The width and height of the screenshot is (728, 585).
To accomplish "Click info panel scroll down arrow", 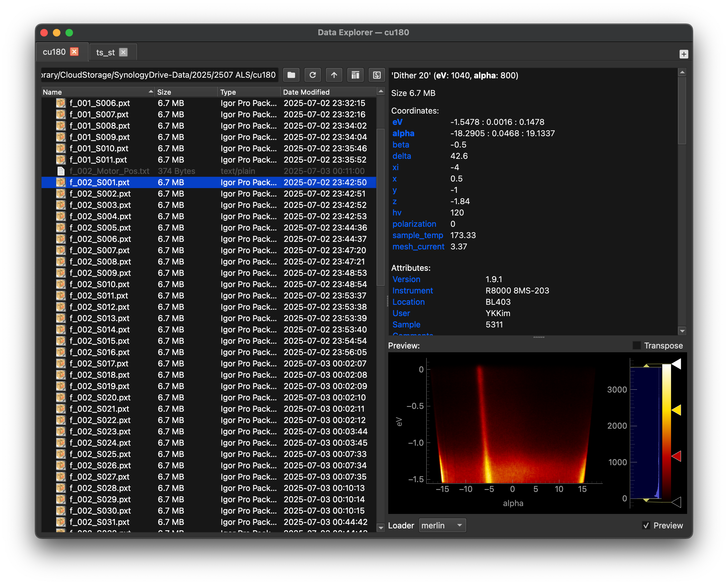I will 682,331.
